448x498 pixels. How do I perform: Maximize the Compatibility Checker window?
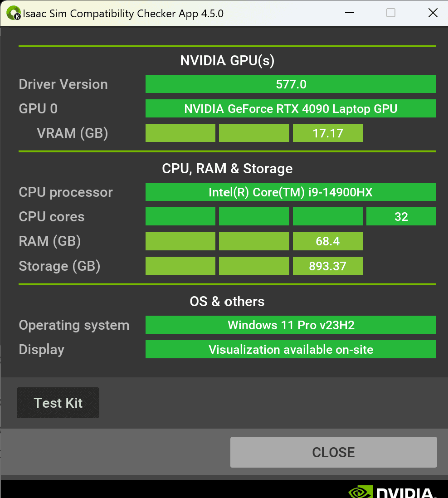(391, 13)
